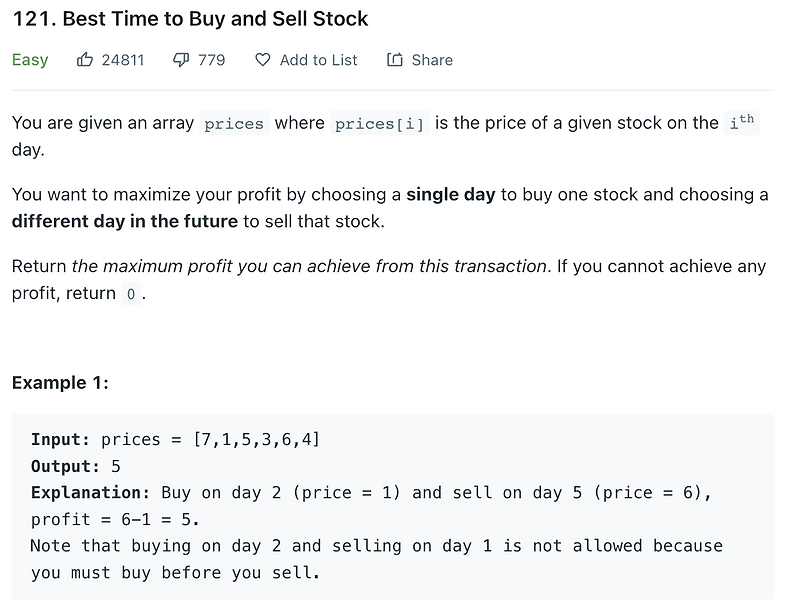800x611 pixels.
Task: Click the 24811 likes count
Action: point(123,60)
